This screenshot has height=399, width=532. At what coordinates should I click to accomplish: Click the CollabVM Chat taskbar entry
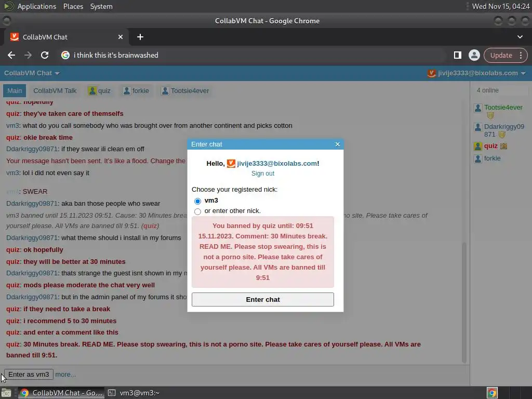(61, 393)
